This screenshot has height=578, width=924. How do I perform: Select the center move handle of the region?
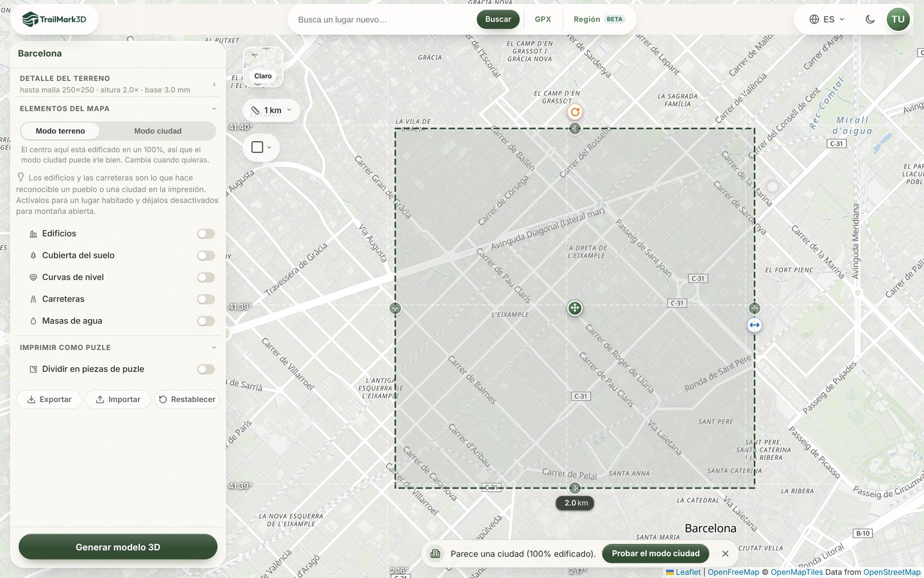(x=575, y=308)
